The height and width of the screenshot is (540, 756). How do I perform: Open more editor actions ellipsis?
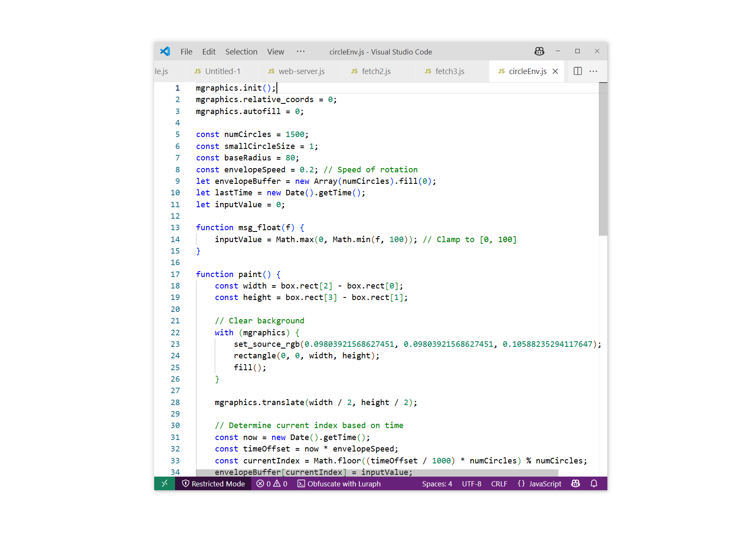coord(593,71)
